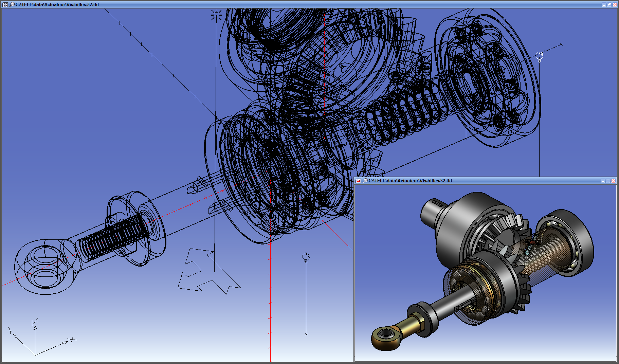Minimize the shaded preview sub-window

pos(603,181)
